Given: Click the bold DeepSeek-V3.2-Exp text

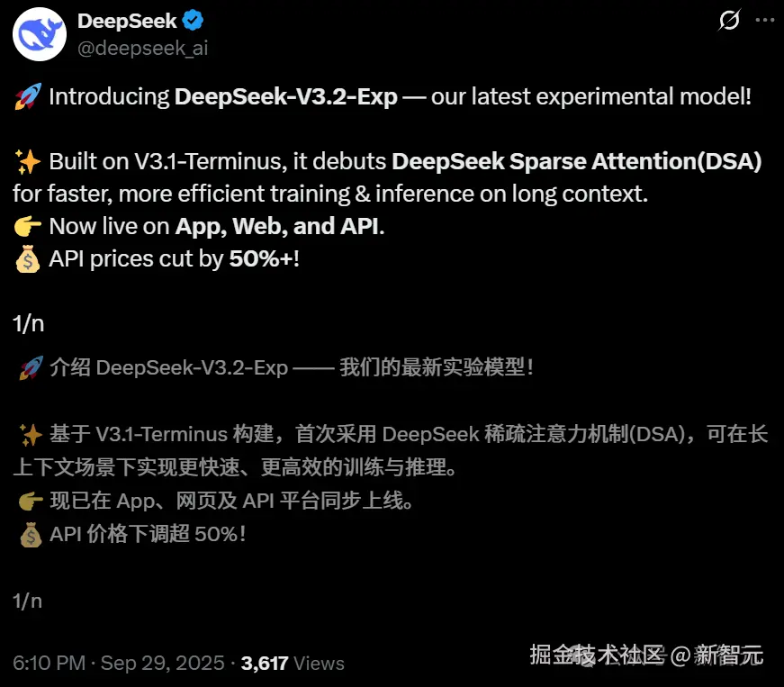Looking at the screenshot, I should click(286, 96).
